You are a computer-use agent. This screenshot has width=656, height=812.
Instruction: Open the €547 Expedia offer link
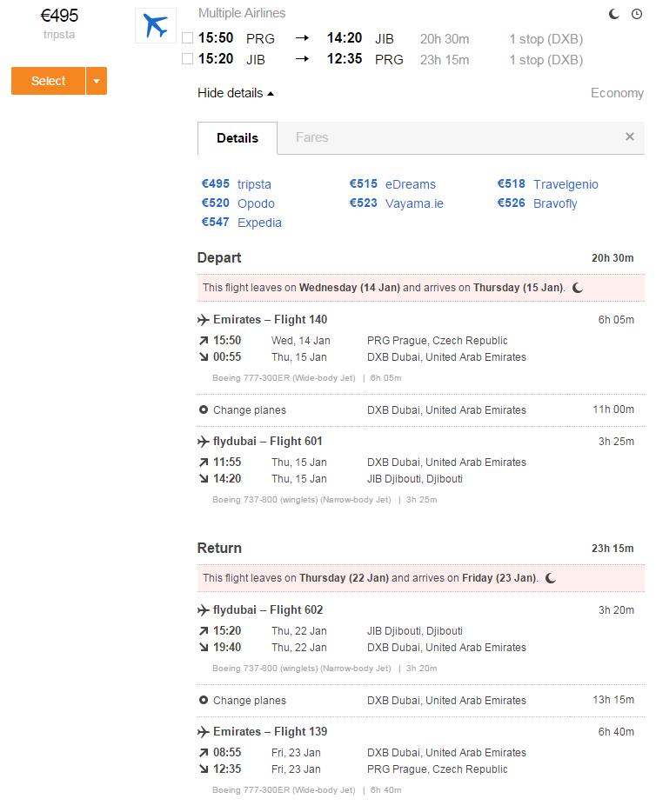(242, 223)
